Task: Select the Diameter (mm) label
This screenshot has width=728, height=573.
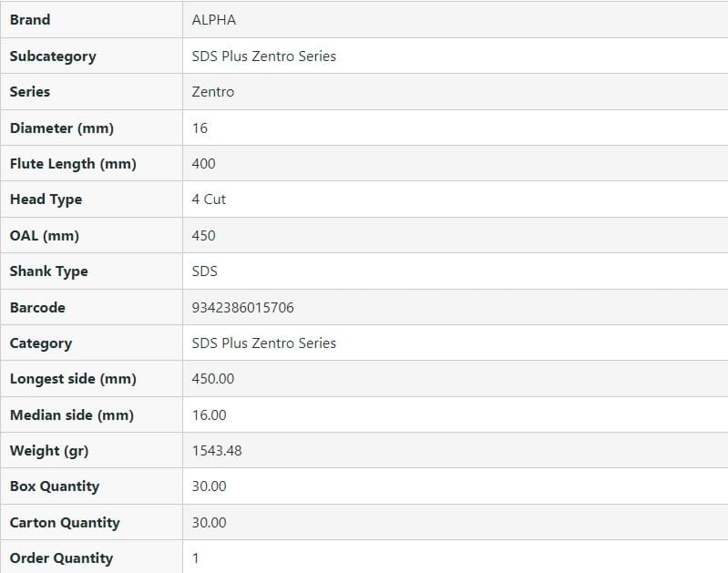Action: (x=62, y=128)
